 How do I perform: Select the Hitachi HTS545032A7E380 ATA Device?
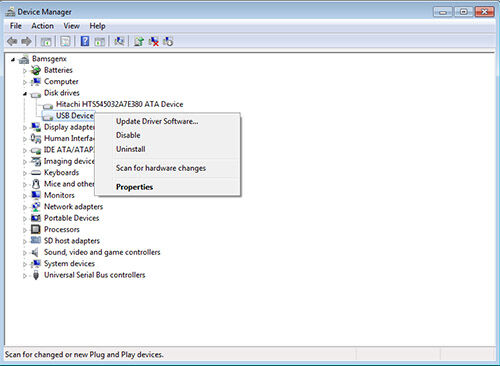point(119,104)
